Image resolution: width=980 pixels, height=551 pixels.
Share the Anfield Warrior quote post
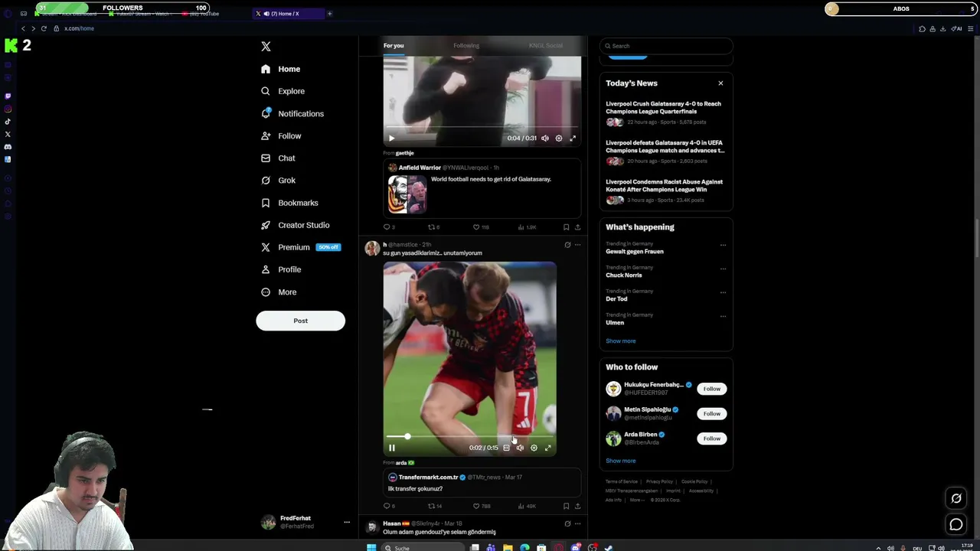(577, 227)
